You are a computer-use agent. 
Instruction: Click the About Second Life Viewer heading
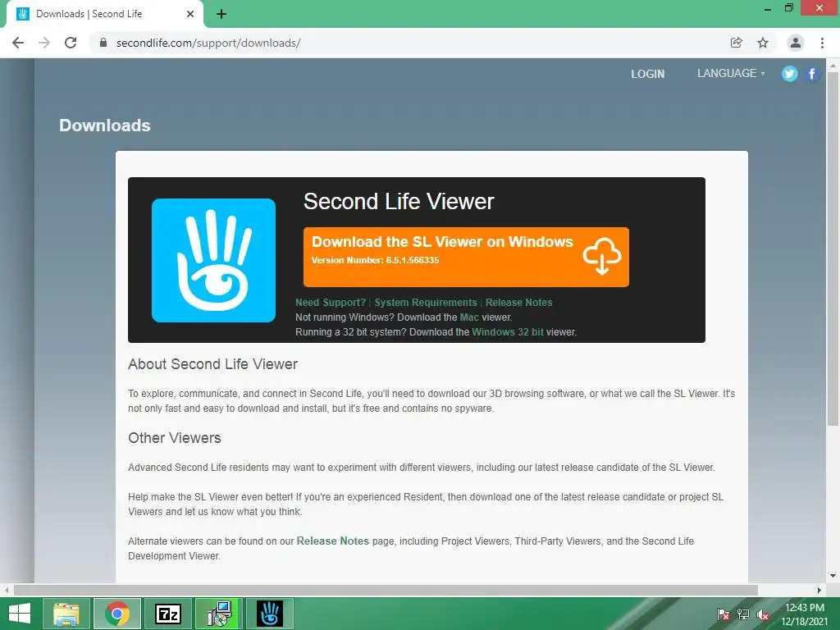click(212, 364)
